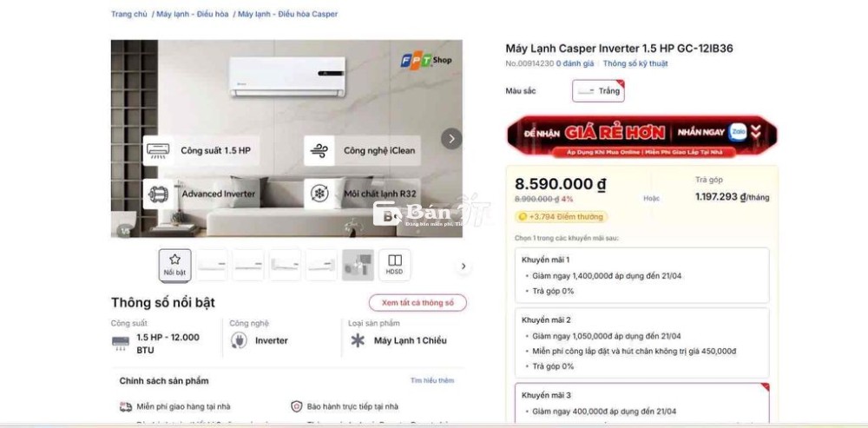Click the FPT Shop logo on image

426,60
